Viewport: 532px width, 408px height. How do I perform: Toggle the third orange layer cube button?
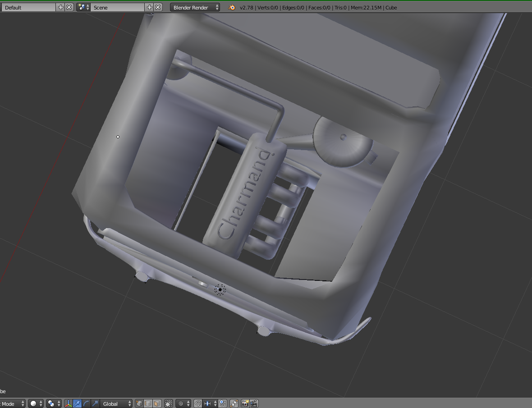coord(157,403)
